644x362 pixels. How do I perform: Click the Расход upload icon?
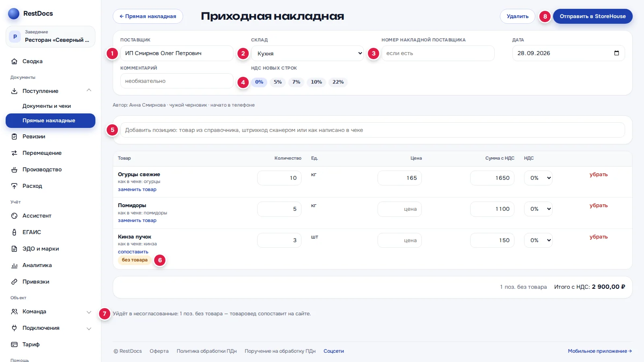pyautogui.click(x=14, y=186)
